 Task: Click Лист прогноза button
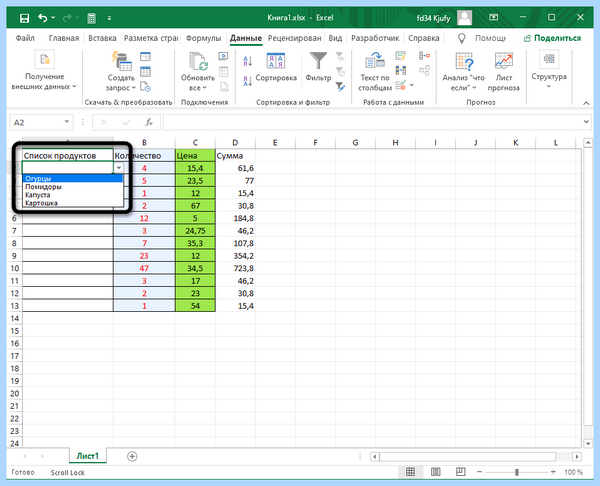[504, 72]
